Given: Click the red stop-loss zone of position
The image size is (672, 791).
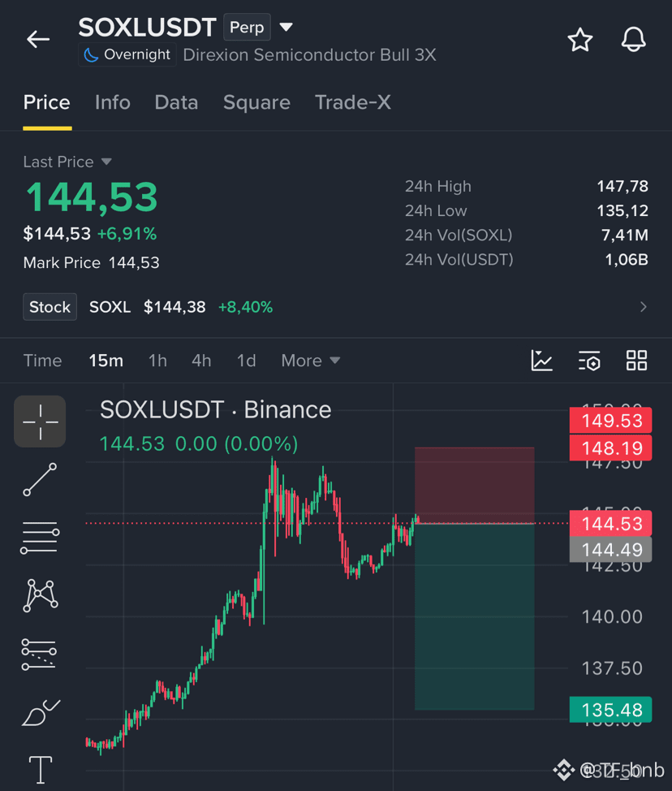Looking at the screenshot, I should (x=475, y=486).
